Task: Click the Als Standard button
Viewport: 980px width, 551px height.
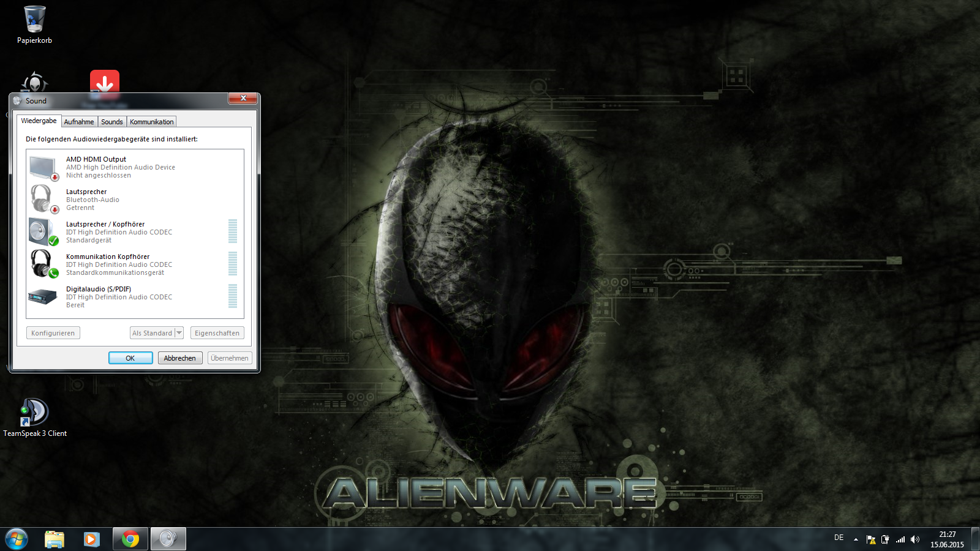Action: coord(153,333)
